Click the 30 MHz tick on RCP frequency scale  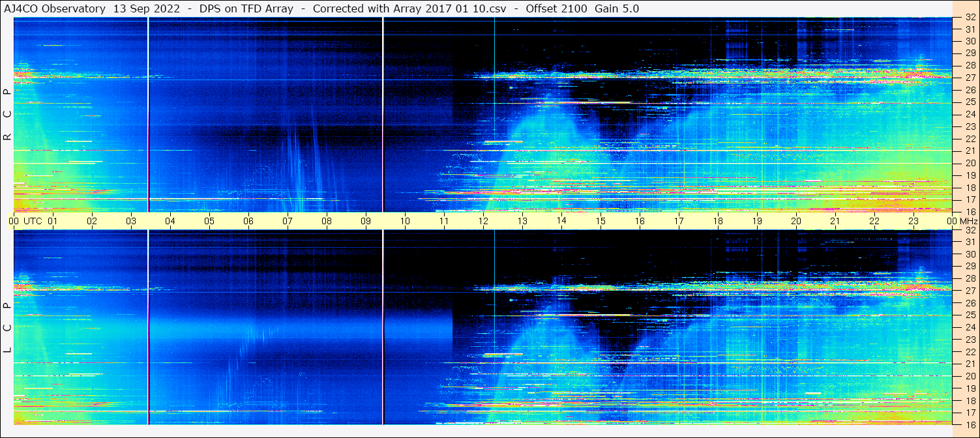pyautogui.click(x=970, y=41)
